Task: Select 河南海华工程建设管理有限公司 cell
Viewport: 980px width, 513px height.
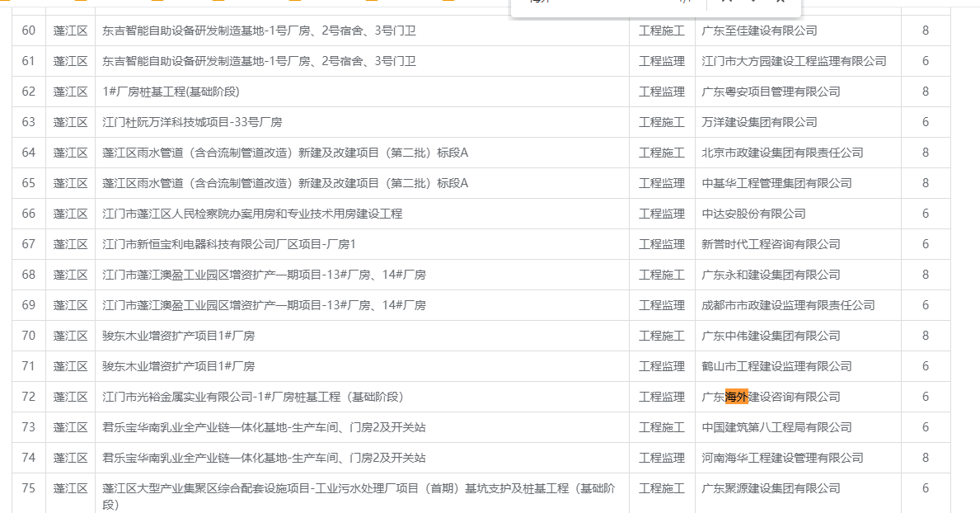Action: pyautogui.click(x=781, y=458)
